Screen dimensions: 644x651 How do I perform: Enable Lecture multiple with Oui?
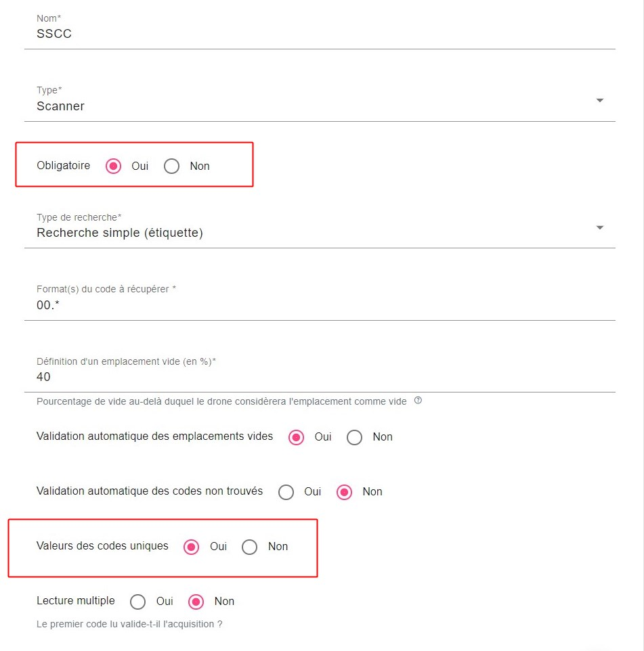[138, 601]
